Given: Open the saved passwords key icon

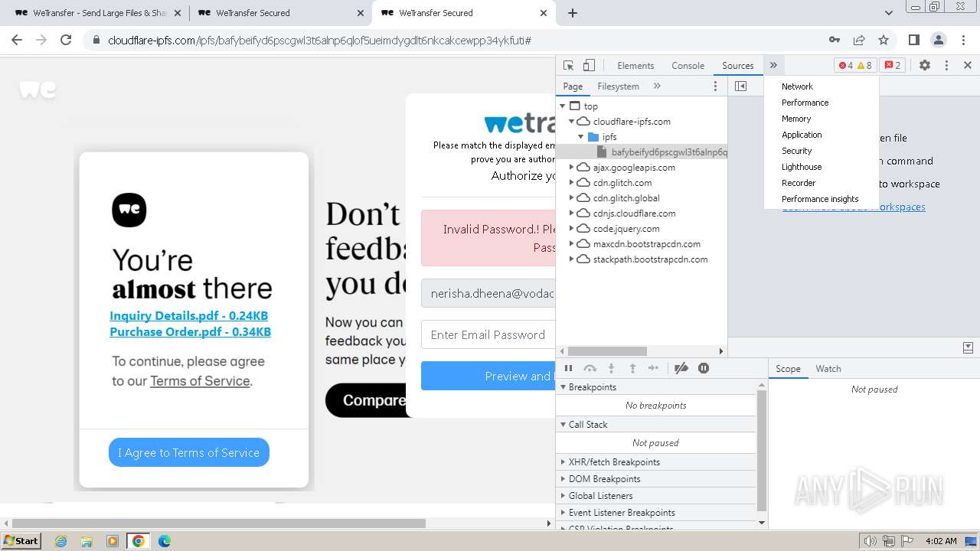Looking at the screenshot, I should coord(835,40).
